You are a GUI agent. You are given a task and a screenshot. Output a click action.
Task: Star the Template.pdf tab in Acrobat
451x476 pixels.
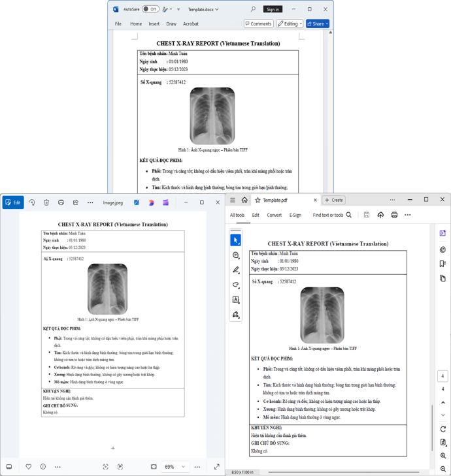[258, 200]
